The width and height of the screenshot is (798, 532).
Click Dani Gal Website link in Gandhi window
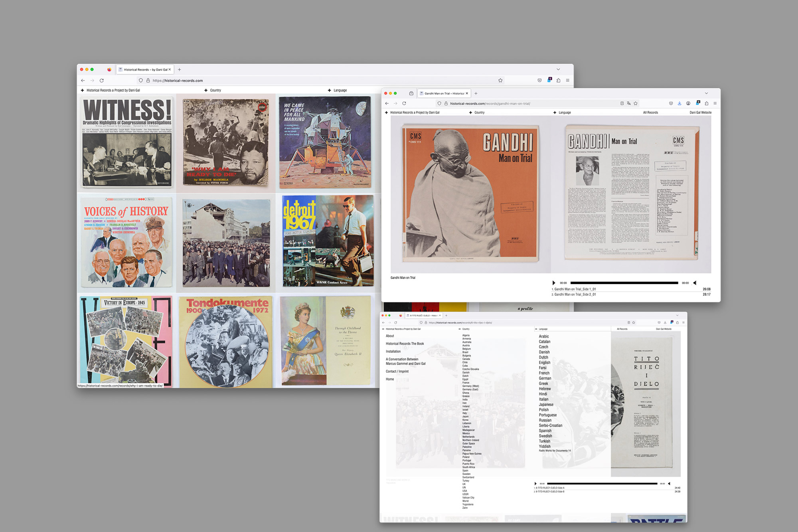pos(700,113)
